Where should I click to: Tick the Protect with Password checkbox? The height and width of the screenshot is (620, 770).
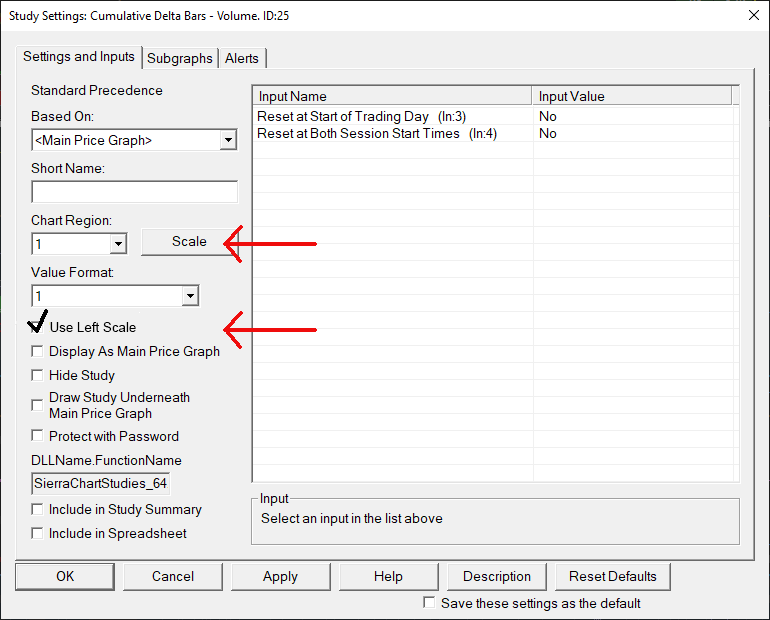click(x=37, y=436)
